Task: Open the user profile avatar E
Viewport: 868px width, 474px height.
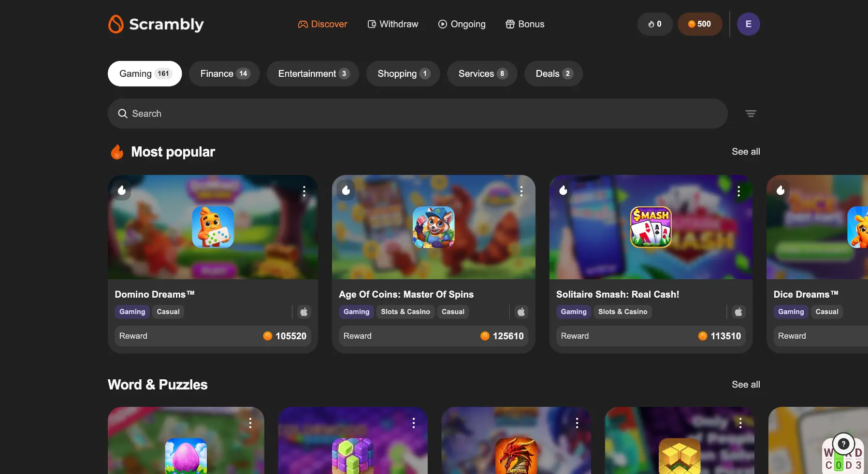Action: [748, 24]
